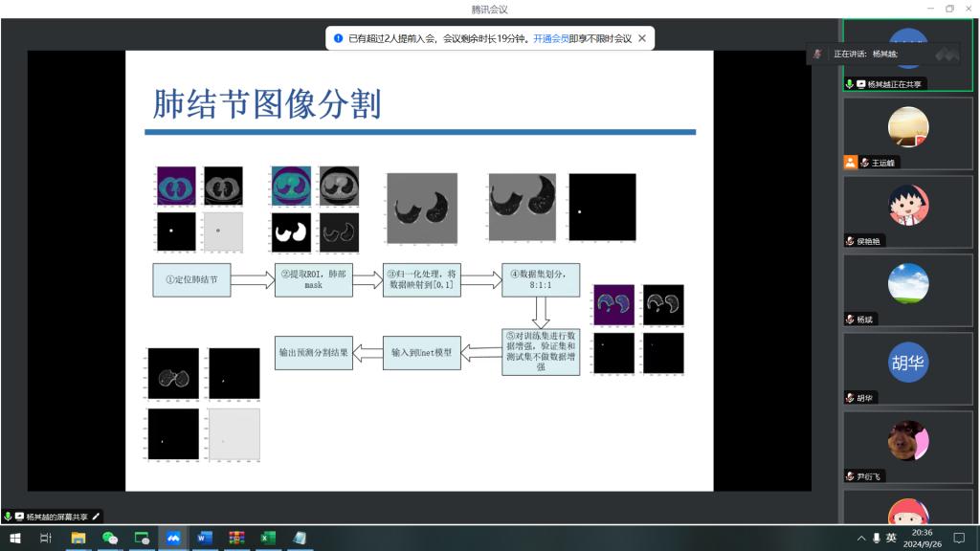Open the Windows notification center
Screen dimensions: 980x551
point(959,539)
